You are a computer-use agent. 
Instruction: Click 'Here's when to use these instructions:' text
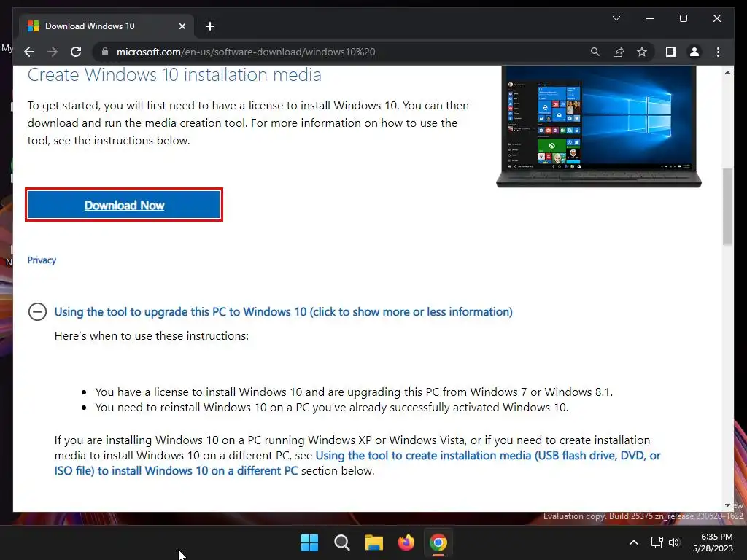click(152, 335)
